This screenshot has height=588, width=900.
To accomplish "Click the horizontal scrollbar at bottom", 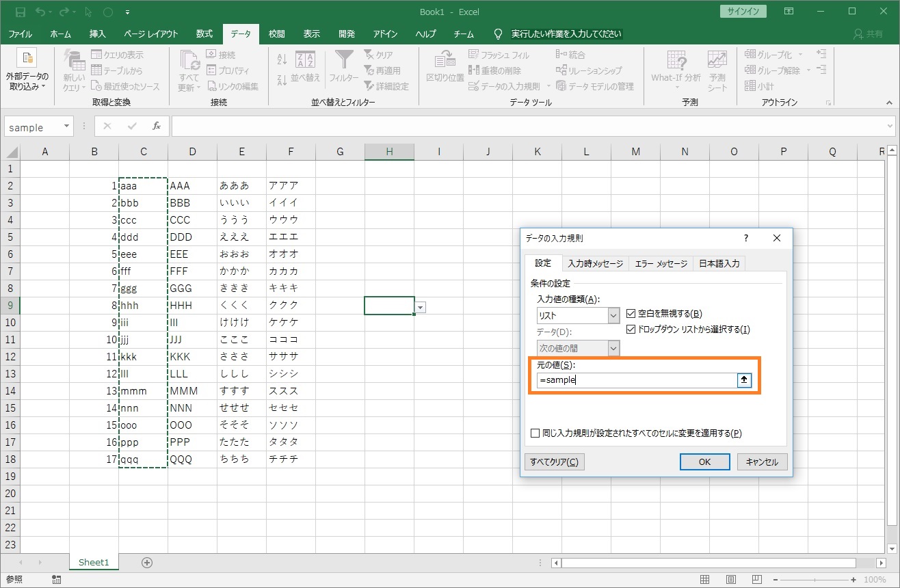I will (708, 563).
